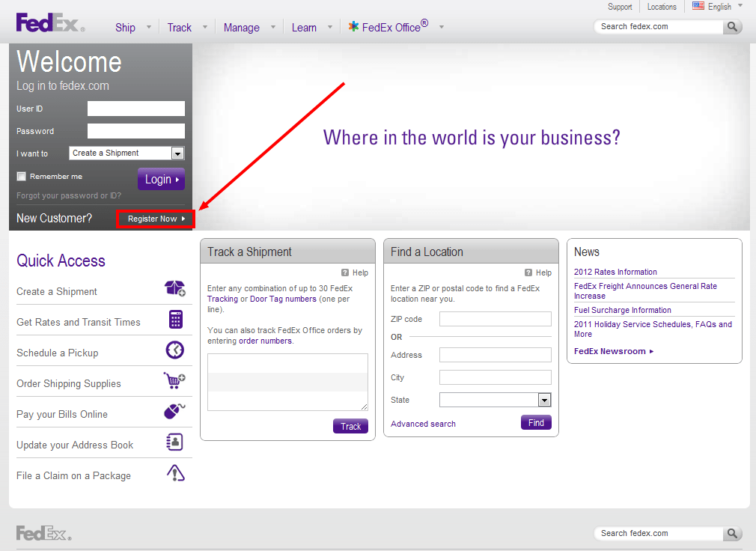This screenshot has height=551, width=756.
Task: Click the top Search fedex.com field
Action: coord(659,26)
